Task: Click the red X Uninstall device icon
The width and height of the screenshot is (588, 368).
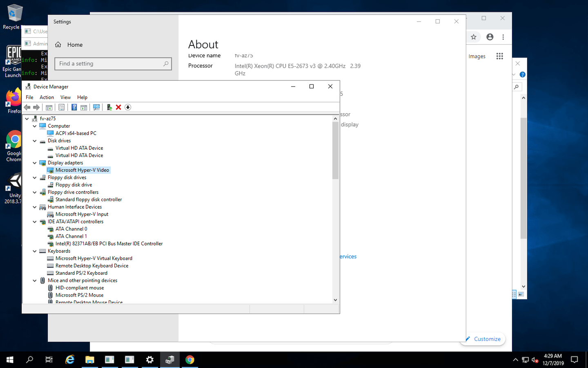Action: [x=118, y=107]
